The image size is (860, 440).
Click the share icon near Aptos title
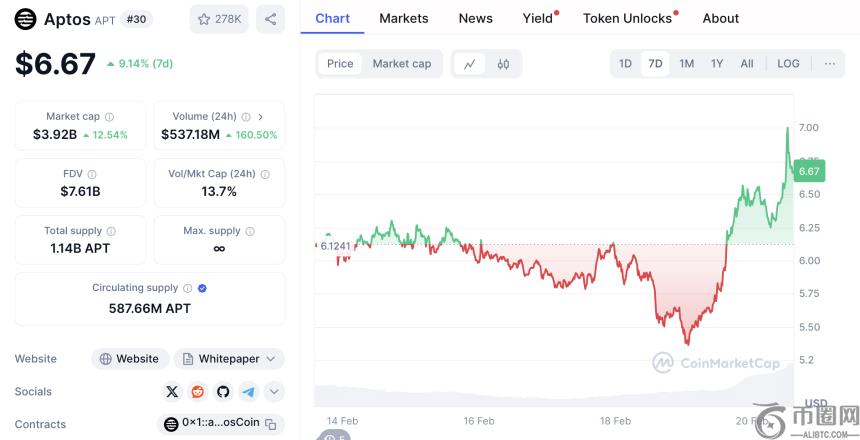click(270, 18)
